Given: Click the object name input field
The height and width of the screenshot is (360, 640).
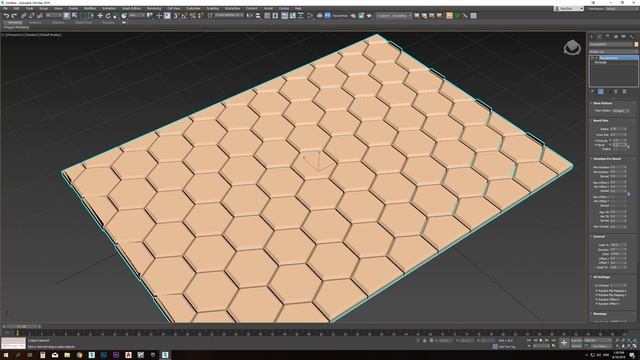Looking at the screenshot, I should pyautogui.click(x=611, y=44).
